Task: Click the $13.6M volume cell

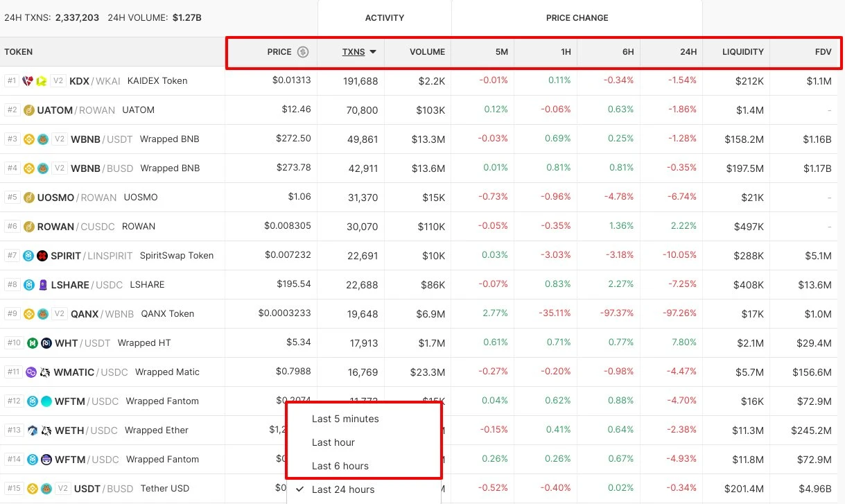Action: 428,168
